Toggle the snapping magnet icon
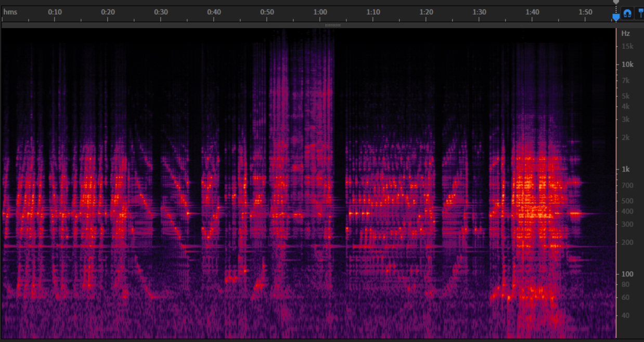 [x=627, y=14]
